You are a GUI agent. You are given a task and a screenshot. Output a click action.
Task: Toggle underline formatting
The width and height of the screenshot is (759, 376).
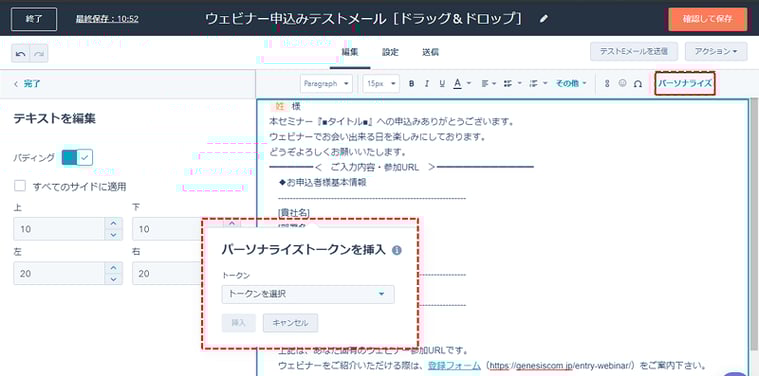click(442, 84)
